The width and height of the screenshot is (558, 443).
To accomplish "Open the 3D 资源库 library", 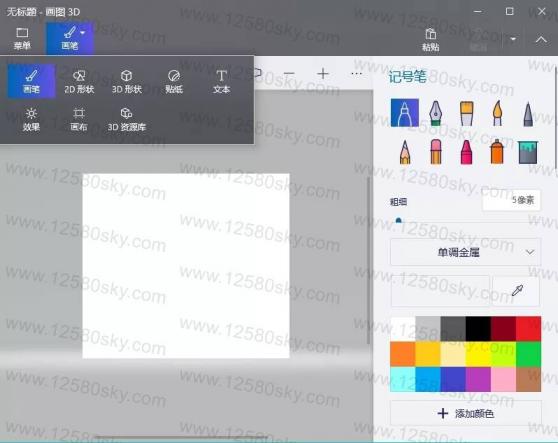I will [127, 120].
